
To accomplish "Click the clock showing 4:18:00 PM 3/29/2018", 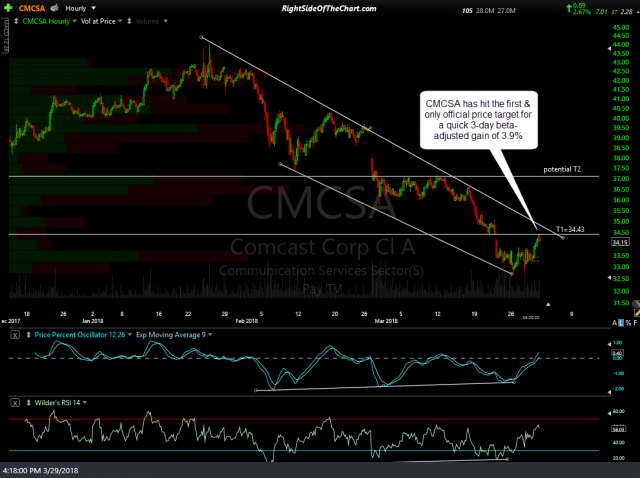I will coord(40,471).
